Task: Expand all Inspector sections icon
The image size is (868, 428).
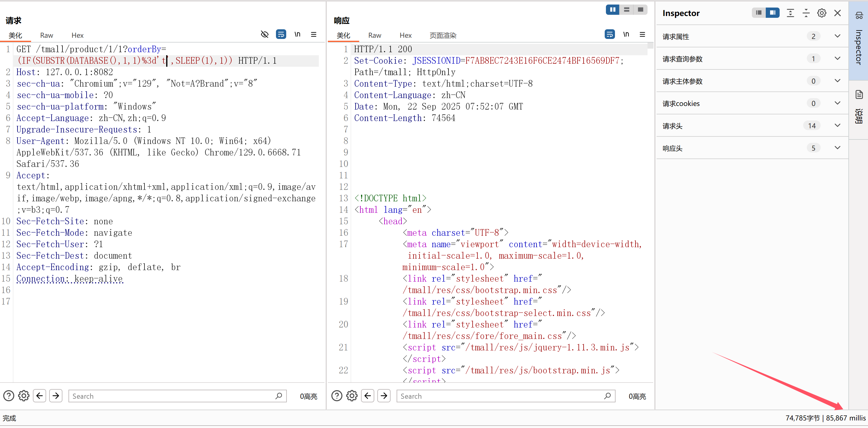Action: pos(790,13)
